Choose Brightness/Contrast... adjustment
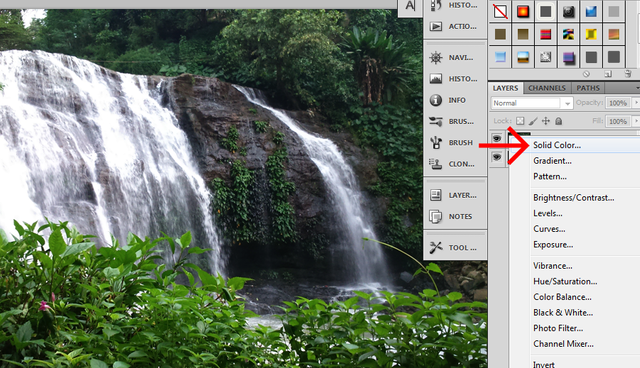The image size is (640, 368). [573, 197]
